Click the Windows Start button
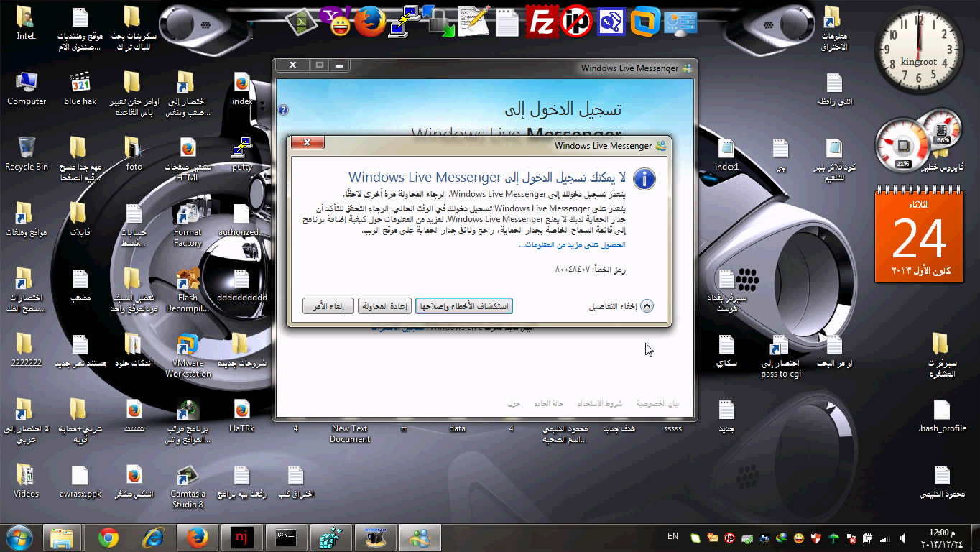Viewport: 980px width, 552px height. click(19, 538)
